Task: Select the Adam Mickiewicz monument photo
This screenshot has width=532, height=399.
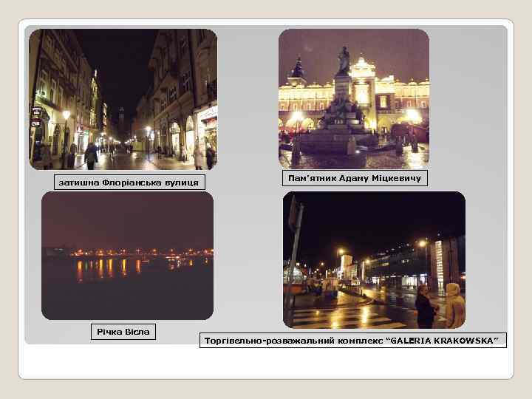Action: (354, 99)
